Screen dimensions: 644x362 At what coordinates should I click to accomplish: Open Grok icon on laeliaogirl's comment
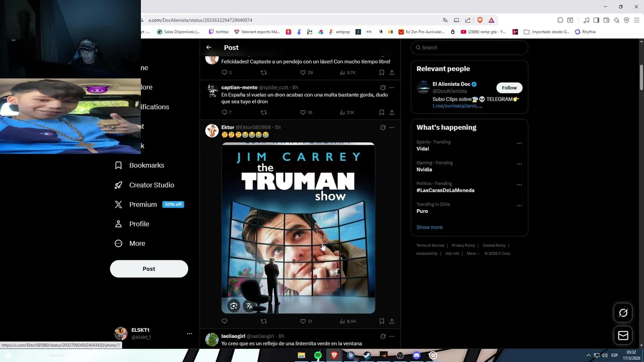point(383,336)
